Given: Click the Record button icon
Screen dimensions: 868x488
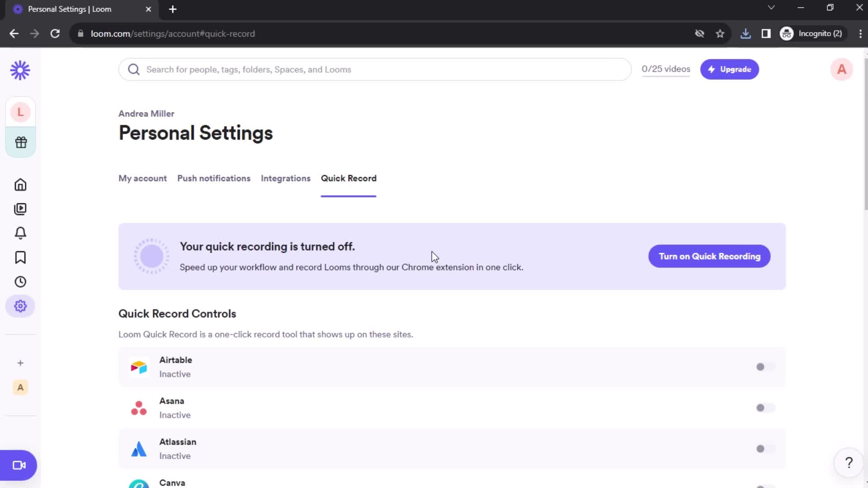Looking at the screenshot, I should coord(19,465).
